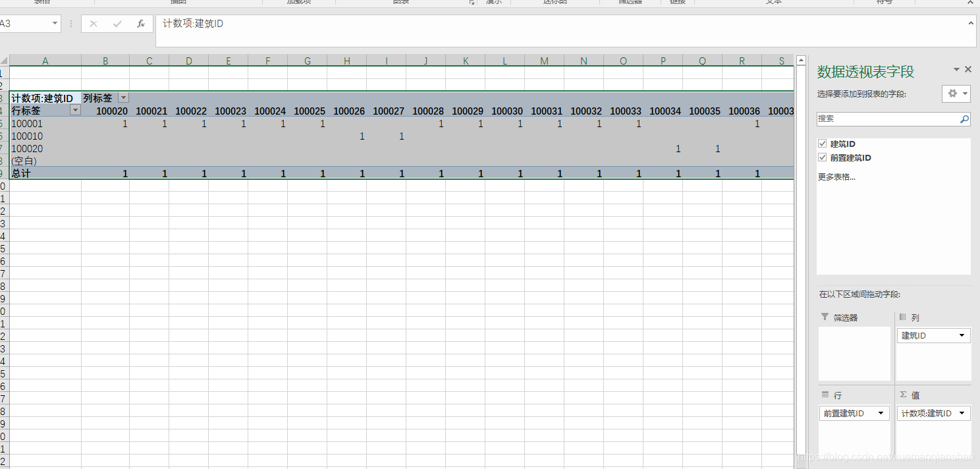Select column M header
980x469 pixels.
[544, 61]
